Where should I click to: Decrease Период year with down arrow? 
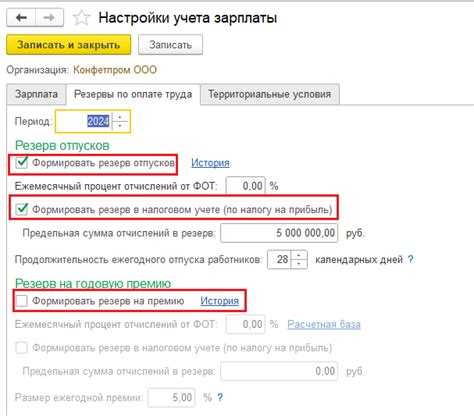[x=120, y=126]
